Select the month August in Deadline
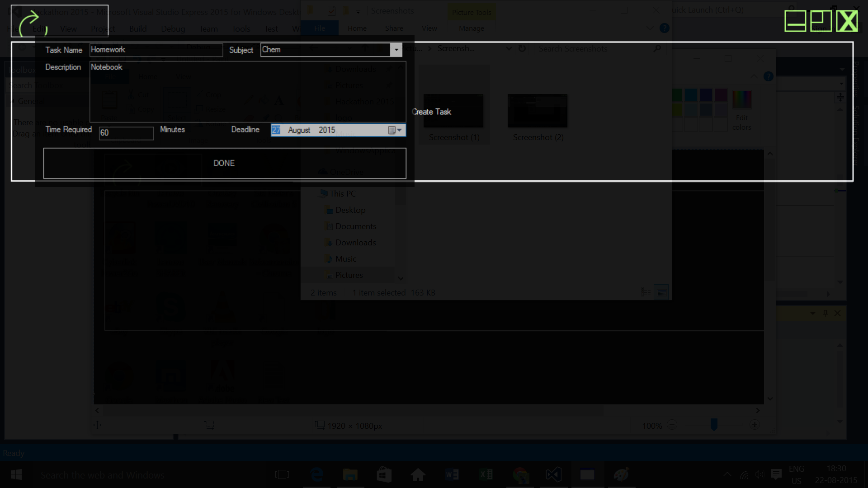The image size is (868, 488). pos(299,130)
